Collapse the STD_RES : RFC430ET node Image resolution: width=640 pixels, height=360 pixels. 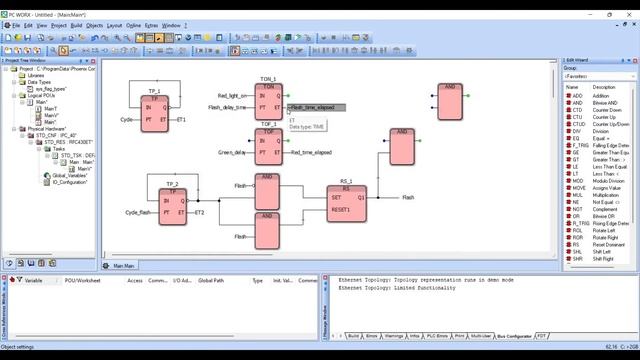31,142
